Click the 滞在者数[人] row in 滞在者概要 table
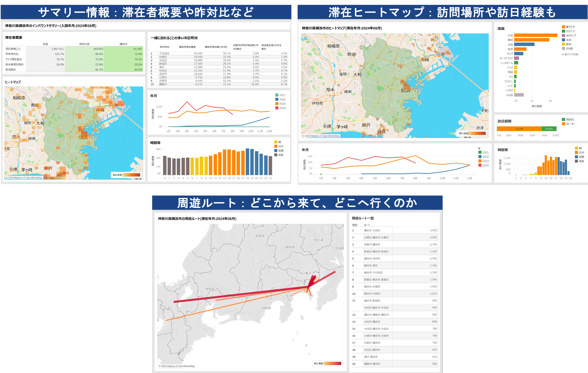 click(x=73, y=49)
